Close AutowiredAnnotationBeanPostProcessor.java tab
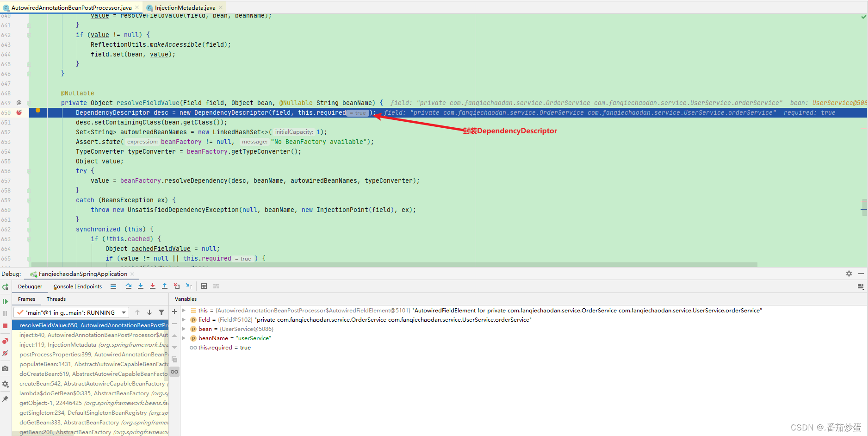The width and height of the screenshot is (868, 436). click(137, 7)
